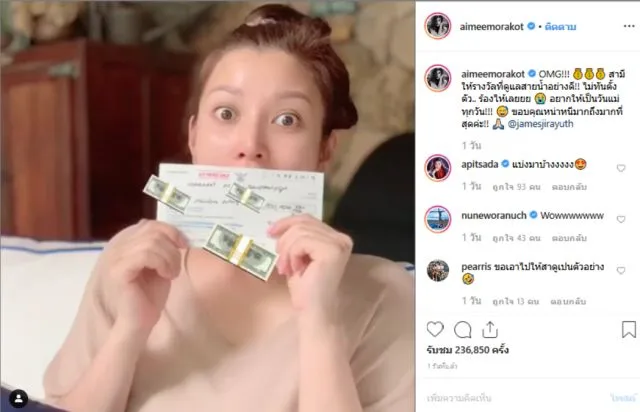This screenshot has width=640, height=412.
Task: Open the three-dot more options menu
Action: tap(629, 26)
